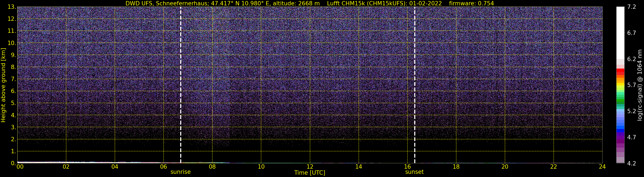Click the colorbar tick value 5.2
The height and width of the screenshot is (177, 644).
point(632,111)
